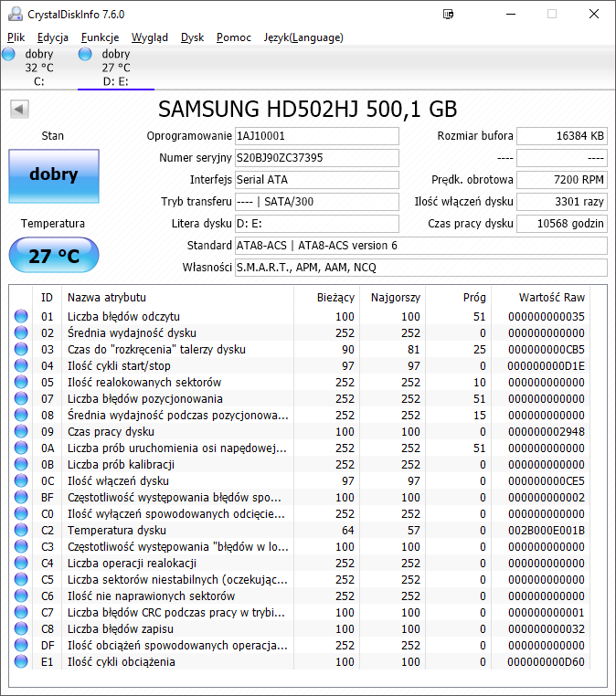Open the Plik menu

pyautogui.click(x=16, y=37)
